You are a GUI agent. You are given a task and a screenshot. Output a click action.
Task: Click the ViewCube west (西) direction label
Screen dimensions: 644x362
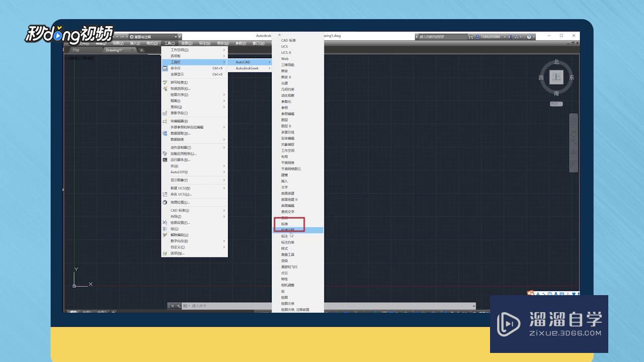[x=541, y=77]
